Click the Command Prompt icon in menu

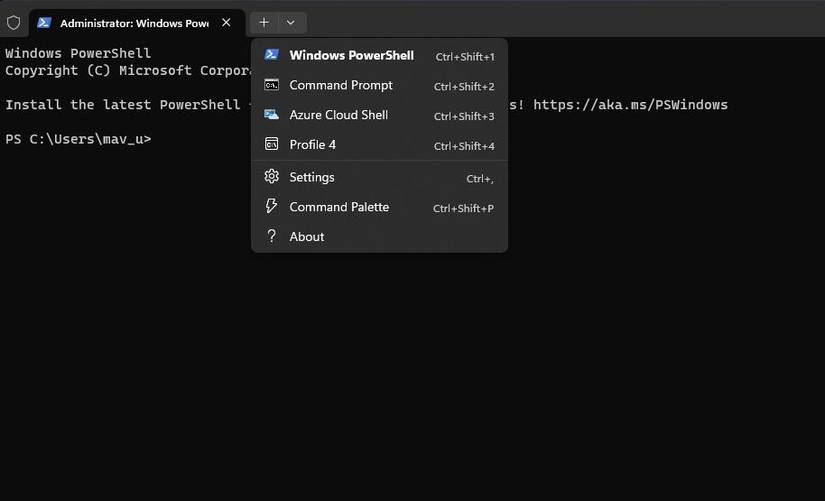(271, 85)
